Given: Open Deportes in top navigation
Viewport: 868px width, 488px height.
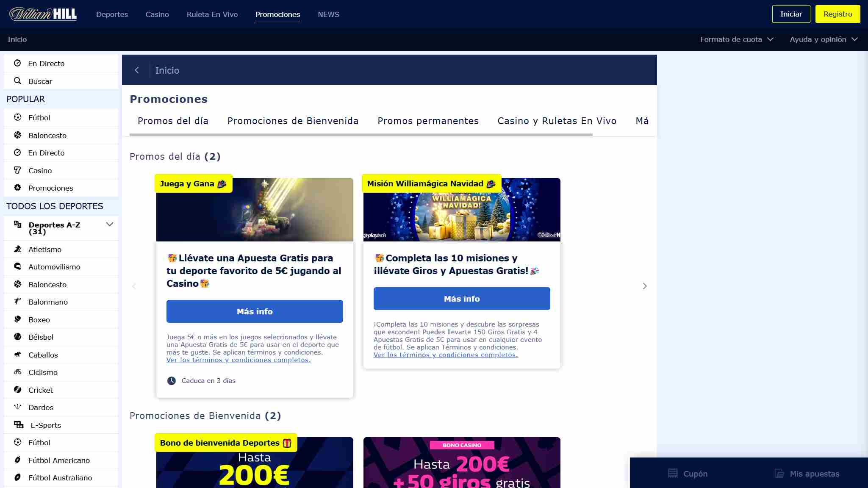Looking at the screenshot, I should (112, 14).
